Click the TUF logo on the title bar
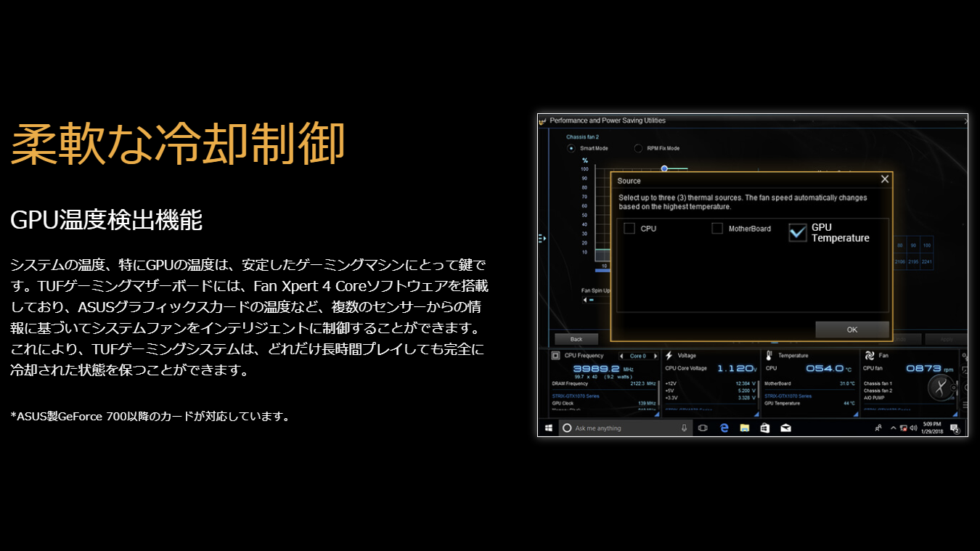The height and width of the screenshot is (551, 980). 544,121
